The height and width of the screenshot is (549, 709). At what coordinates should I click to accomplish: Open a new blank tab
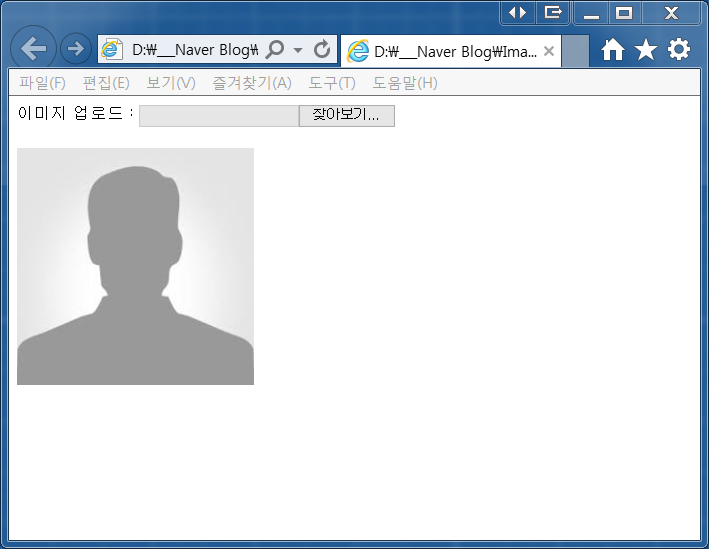point(575,52)
